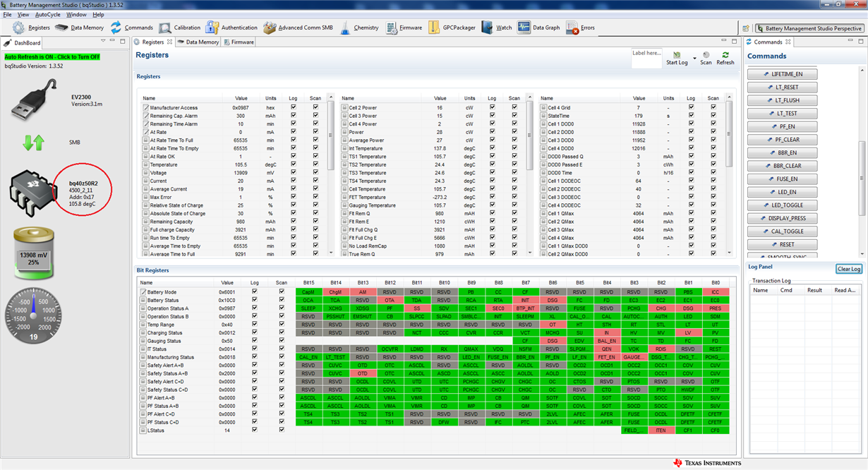
Task: Toggle Log checkbox for Manufacturer Access
Action: pyautogui.click(x=293, y=107)
